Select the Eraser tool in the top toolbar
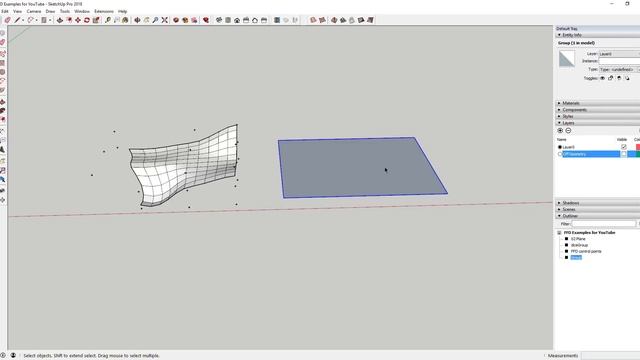The height and width of the screenshot is (360, 640). 8,20
